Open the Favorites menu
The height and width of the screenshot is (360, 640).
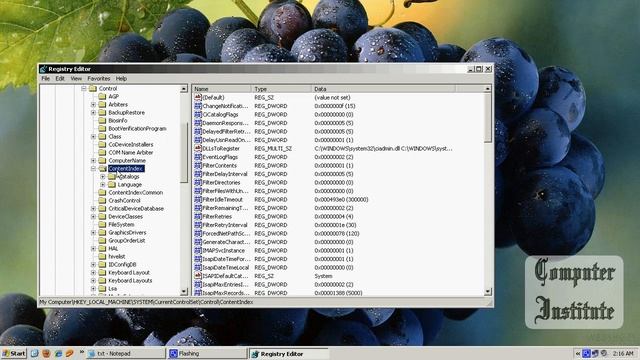click(99, 78)
